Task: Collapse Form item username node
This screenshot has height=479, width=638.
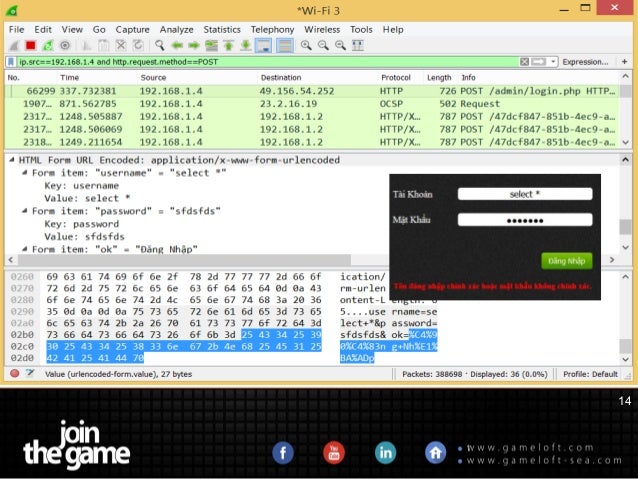Action: (24, 173)
